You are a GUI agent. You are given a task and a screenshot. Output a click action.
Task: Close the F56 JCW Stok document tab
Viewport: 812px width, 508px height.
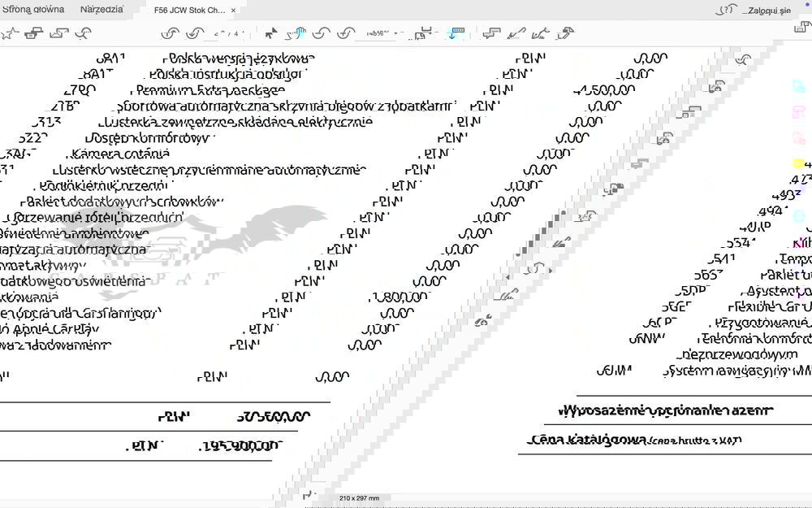[234, 11]
